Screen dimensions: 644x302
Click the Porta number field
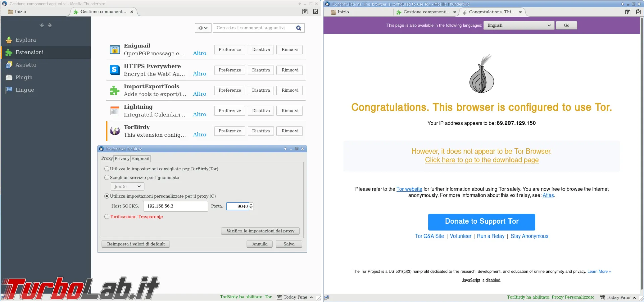[237, 206]
